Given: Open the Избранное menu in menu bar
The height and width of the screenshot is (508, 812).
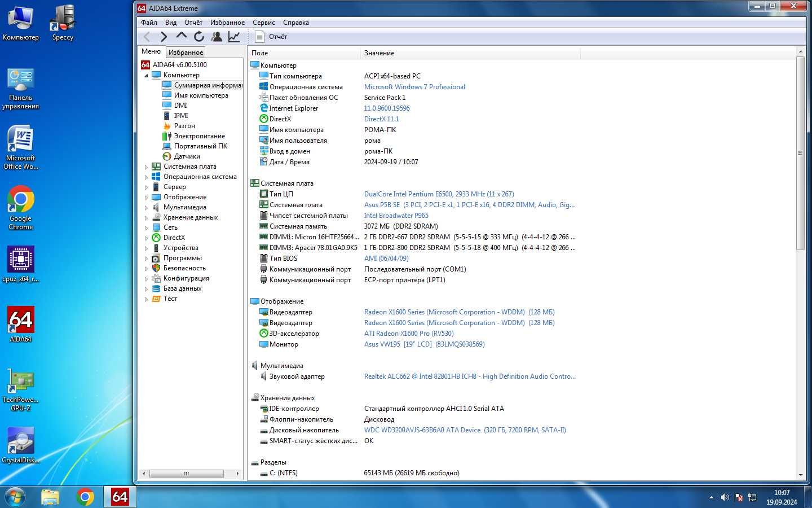Looking at the screenshot, I should [x=227, y=23].
